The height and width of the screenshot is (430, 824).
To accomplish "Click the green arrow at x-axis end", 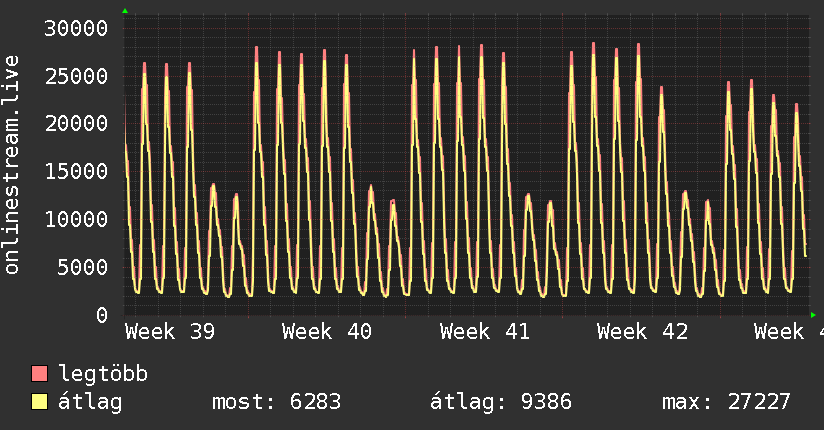I will pos(813,315).
